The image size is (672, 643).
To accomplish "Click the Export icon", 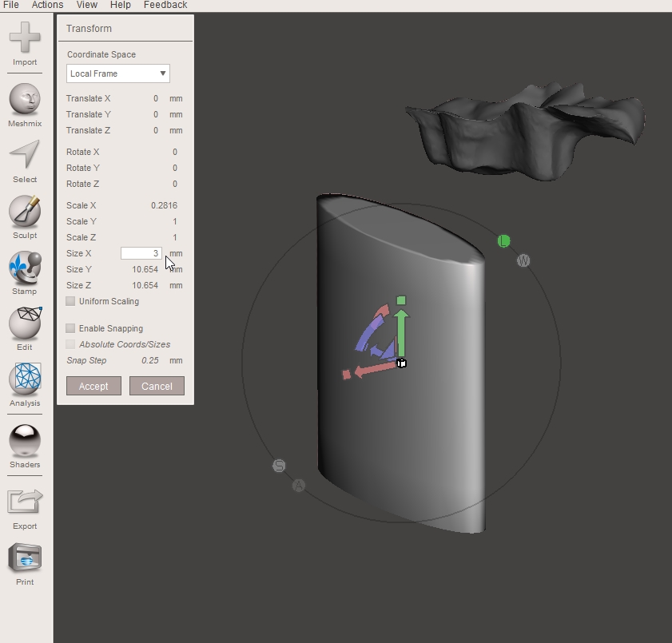I will point(25,501).
